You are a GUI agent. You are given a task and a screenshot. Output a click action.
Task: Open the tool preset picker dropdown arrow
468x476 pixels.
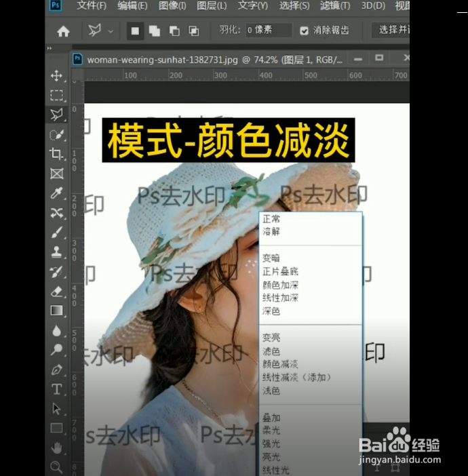coord(111,31)
